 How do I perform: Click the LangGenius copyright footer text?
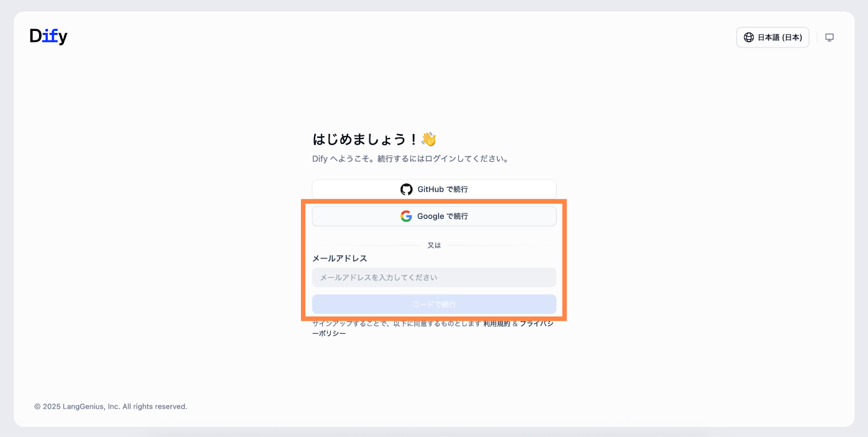111,407
